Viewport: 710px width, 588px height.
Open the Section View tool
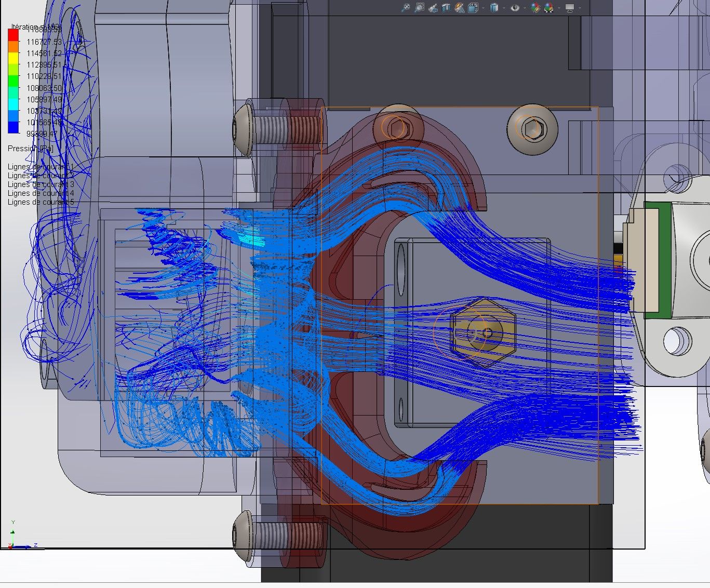coord(446,8)
